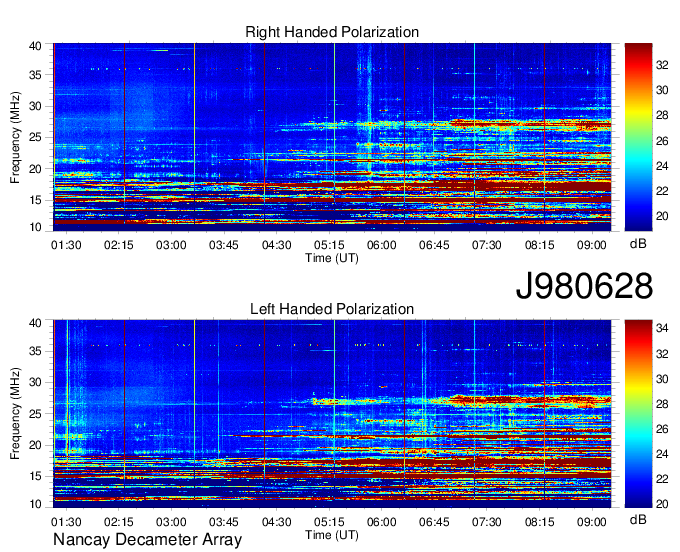Click the 09:00 time tick of Right Handed plot
Viewport: 680px width, 552px height.
[592, 245]
